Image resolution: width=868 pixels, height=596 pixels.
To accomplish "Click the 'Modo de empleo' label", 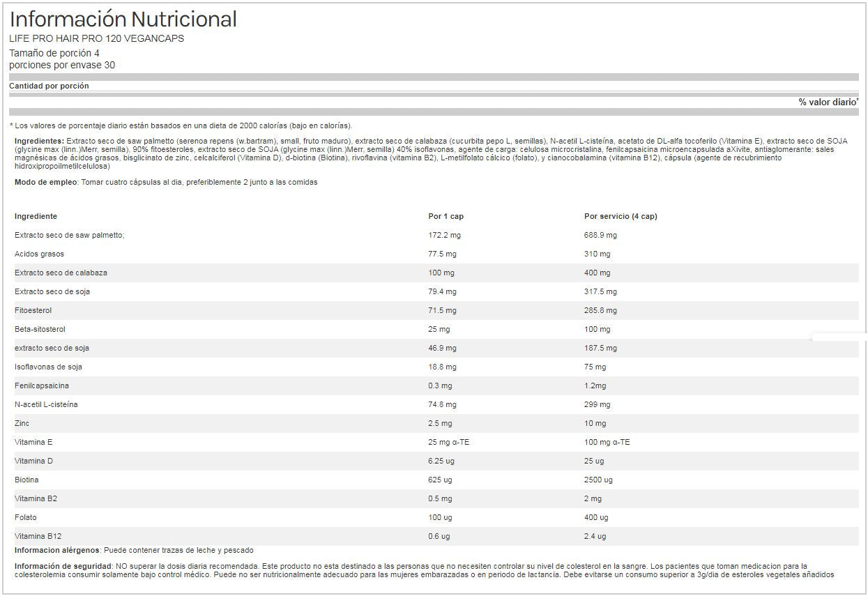I will 46,183.
